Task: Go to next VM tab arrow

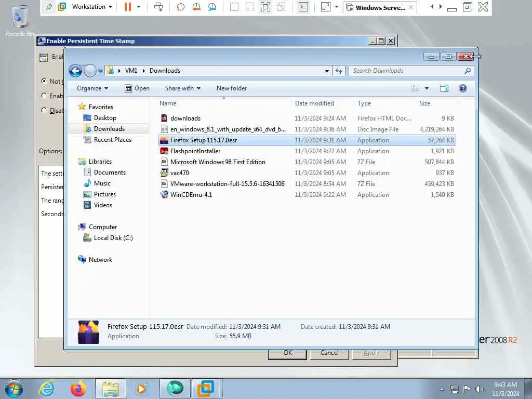Action: coord(441,7)
